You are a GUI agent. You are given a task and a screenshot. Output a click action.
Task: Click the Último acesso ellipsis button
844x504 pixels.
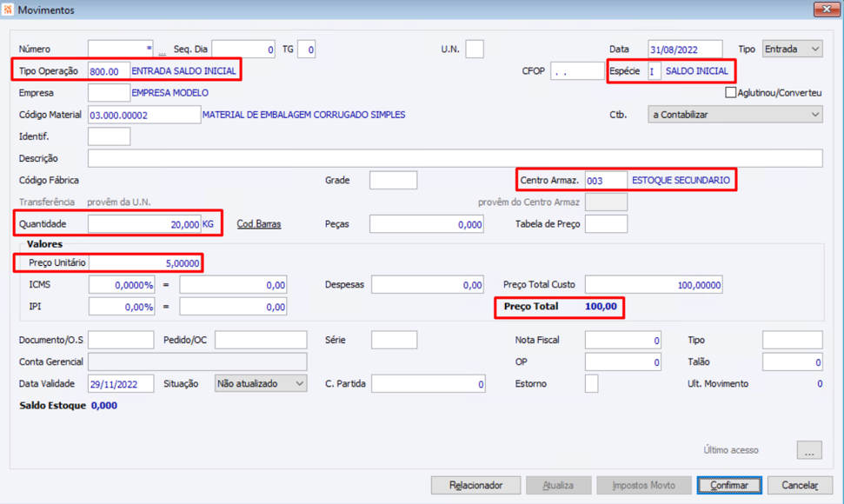pyautogui.click(x=809, y=450)
